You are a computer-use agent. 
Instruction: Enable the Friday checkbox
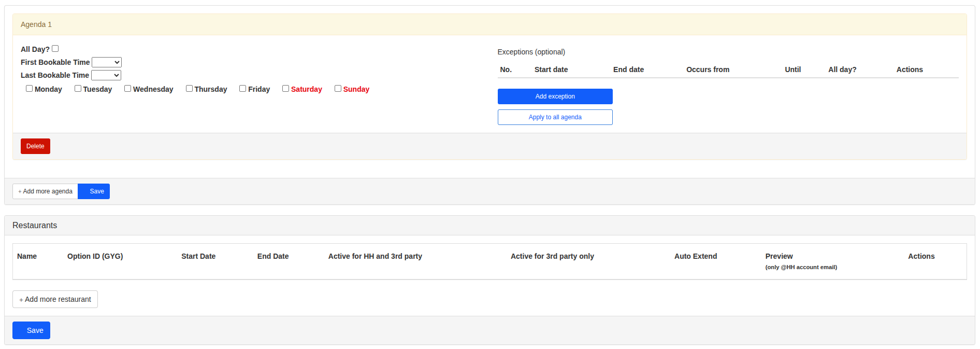coord(243,89)
